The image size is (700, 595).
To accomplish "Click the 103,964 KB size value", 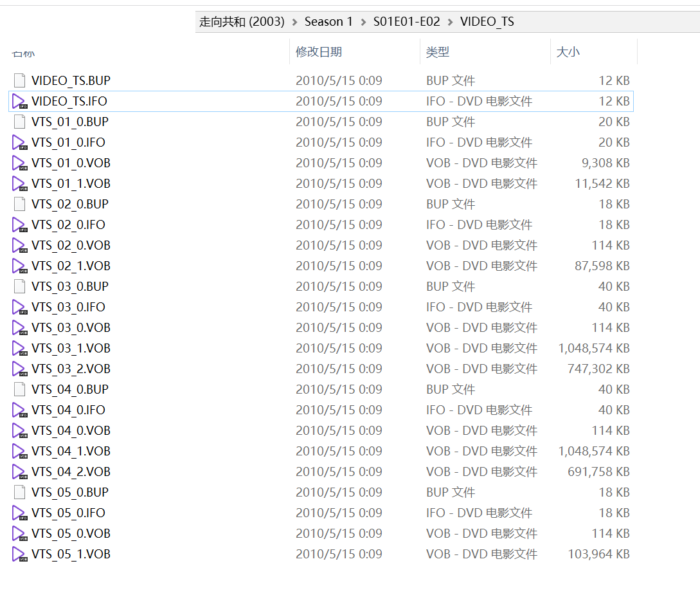I will pos(598,553).
